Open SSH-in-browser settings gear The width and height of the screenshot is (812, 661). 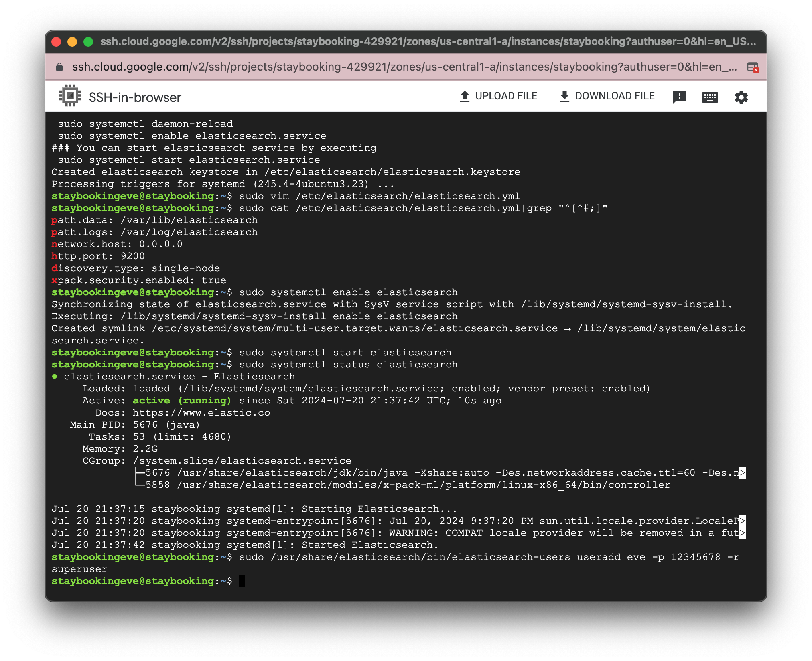pos(741,97)
